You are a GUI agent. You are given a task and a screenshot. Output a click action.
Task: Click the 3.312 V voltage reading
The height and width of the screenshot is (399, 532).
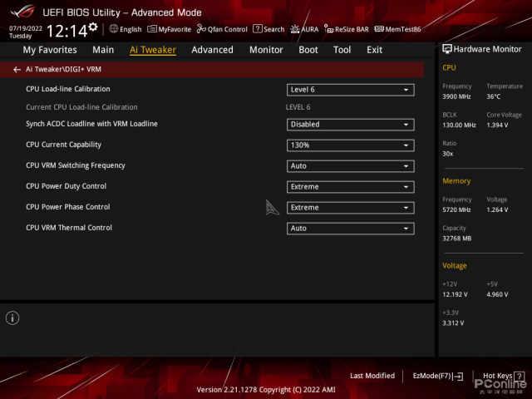click(x=453, y=323)
